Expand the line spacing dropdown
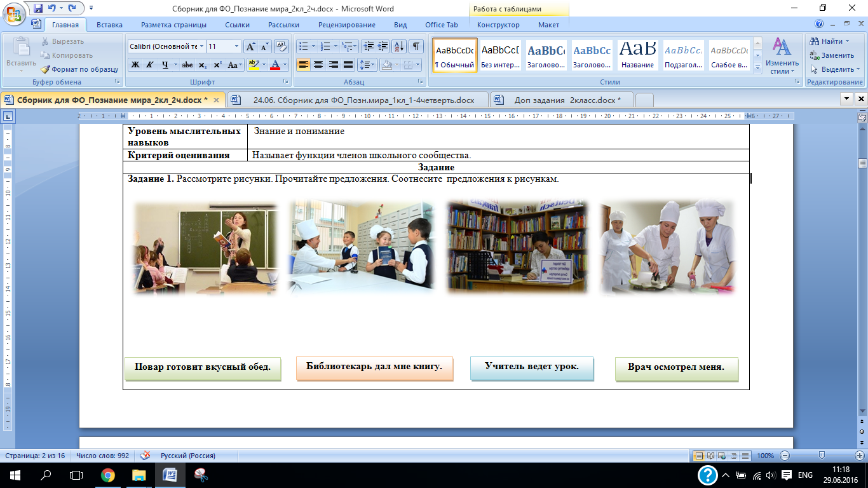 373,65
